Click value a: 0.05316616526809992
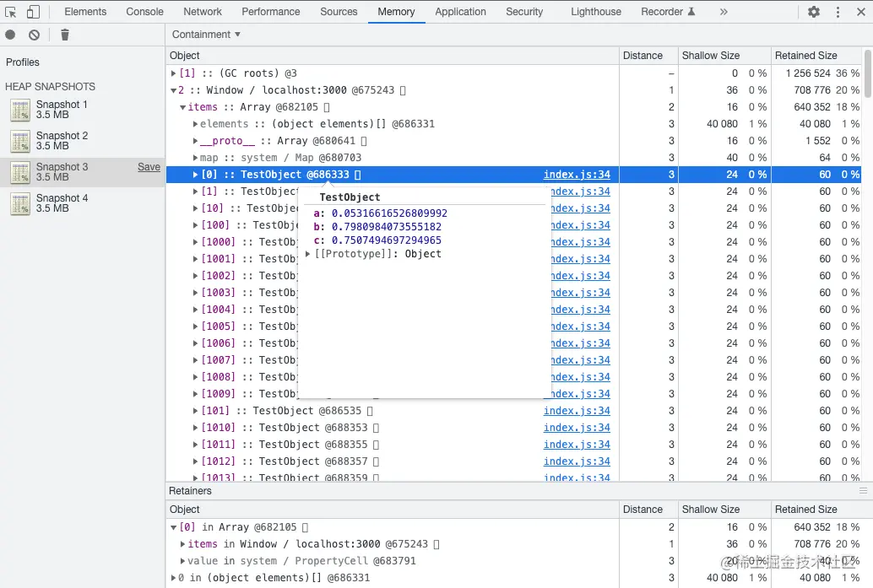This screenshot has height=588, width=873. point(389,213)
